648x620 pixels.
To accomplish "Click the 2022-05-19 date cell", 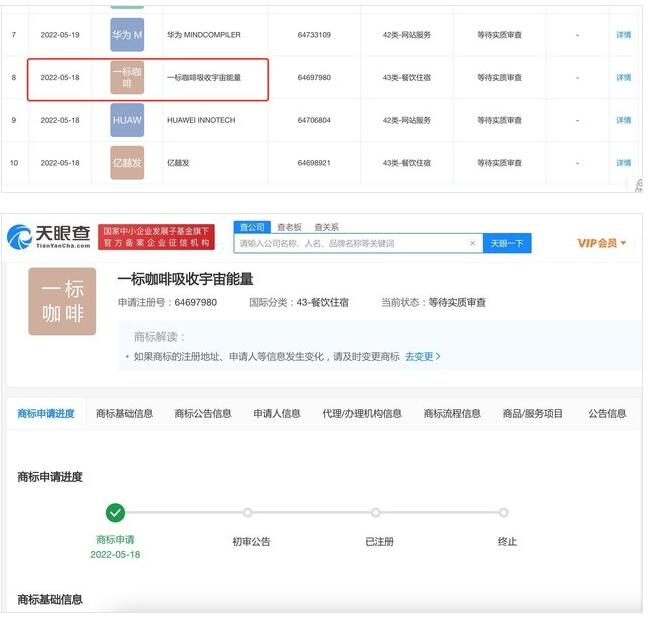I will click(60, 35).
